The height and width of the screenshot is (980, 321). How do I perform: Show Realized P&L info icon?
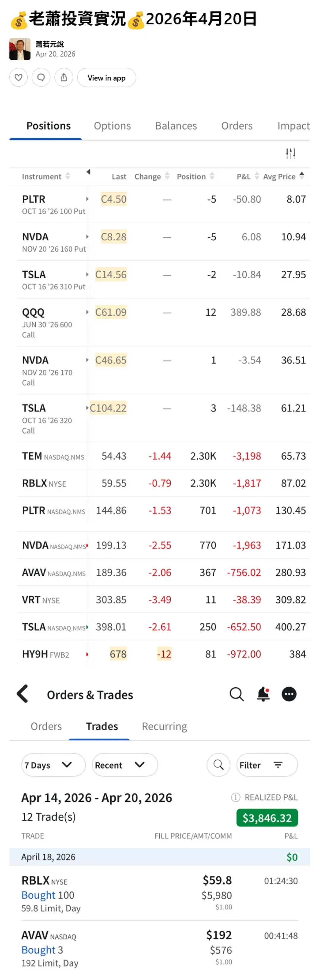coord(235,797)
